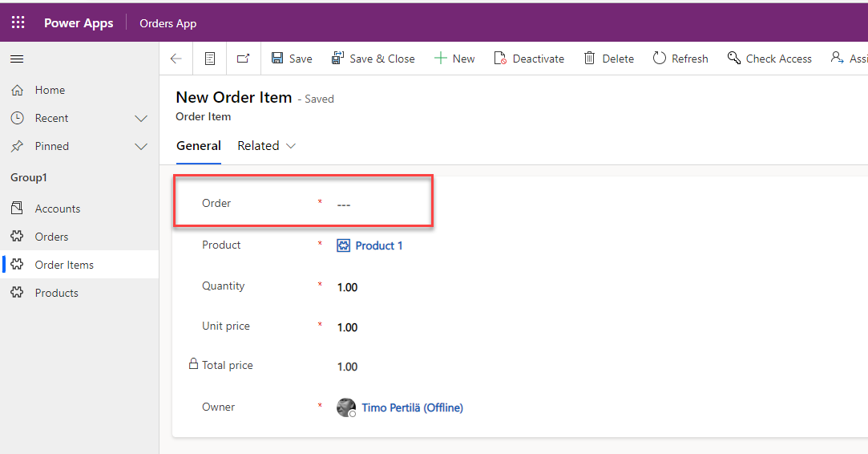The image size is (868, 454).
Task: Expand the Recent section chevron
Action: pyautogui.click(x=141, y=119)
